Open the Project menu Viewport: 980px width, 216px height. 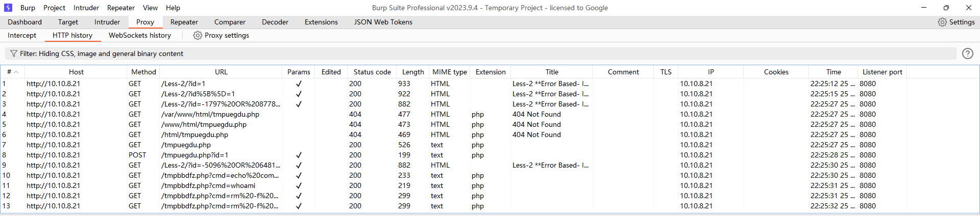[x=54, y=8]
